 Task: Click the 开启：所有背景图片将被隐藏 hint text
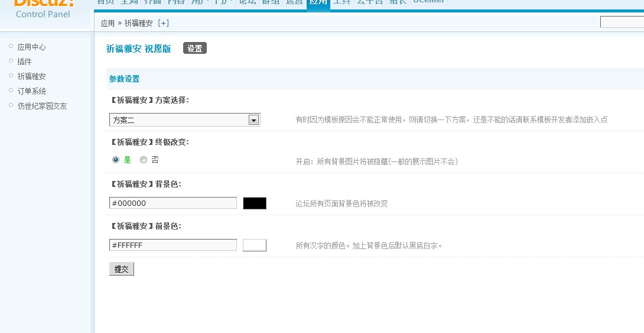[x=376, y=161]
